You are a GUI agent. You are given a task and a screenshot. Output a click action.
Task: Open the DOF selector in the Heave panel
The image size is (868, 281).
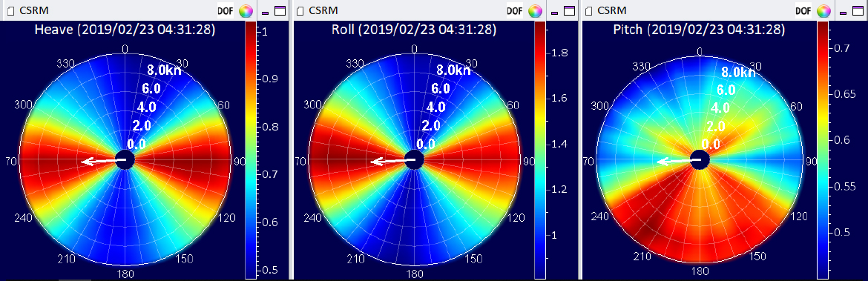click(226, 10)
